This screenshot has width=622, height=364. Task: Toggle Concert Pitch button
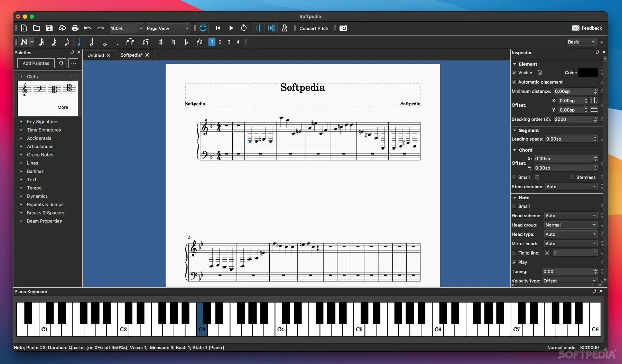[314, 28]
